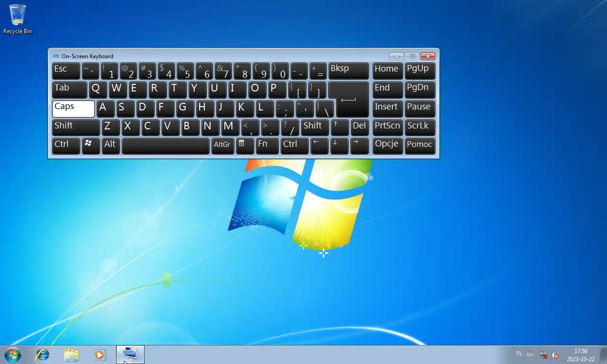Click the left arrow key
Image resolution: width=607 pixels, height=364 pixels.
(x=319, y=146)
